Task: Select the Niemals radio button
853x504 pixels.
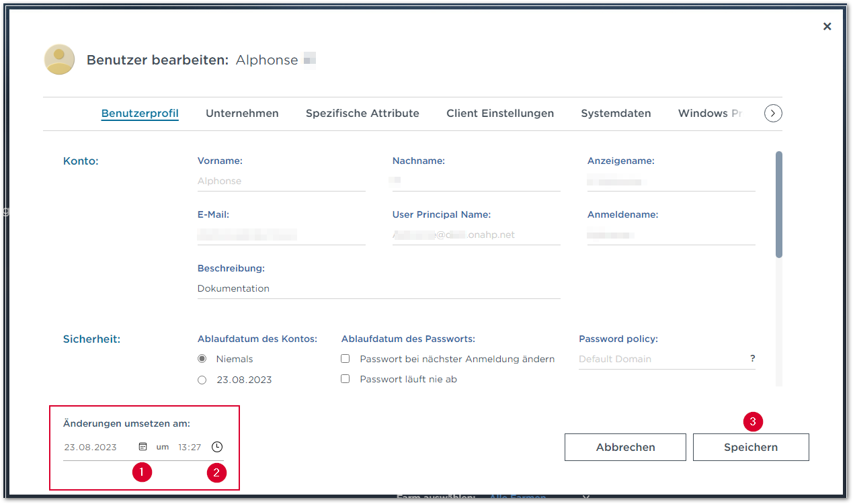Action: tap(202, 359)
